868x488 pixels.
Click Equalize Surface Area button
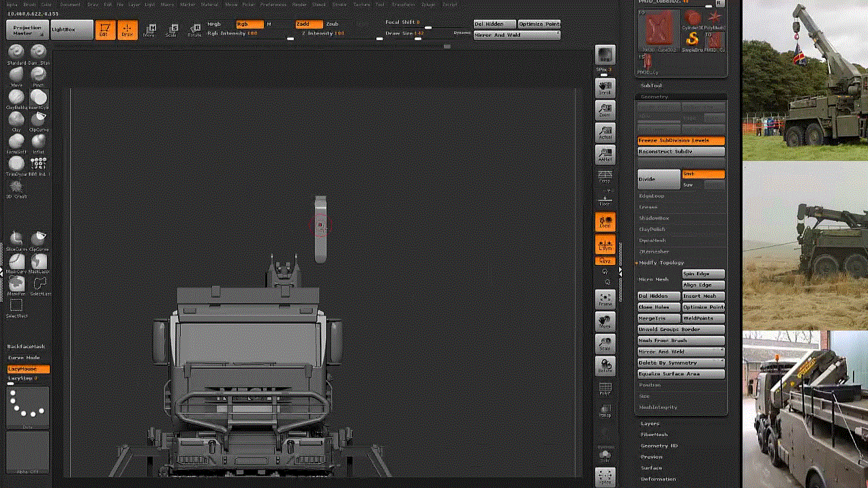681,374
